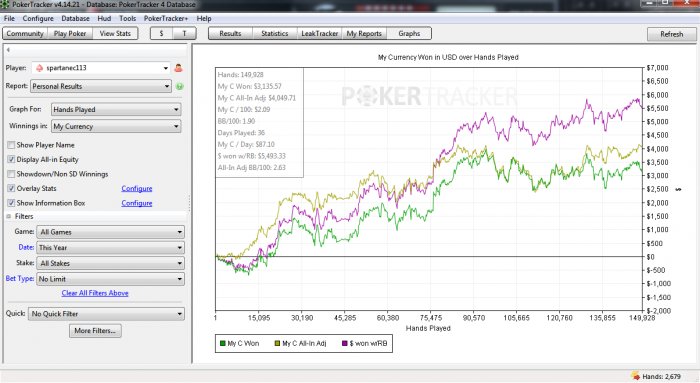The image size is (700, 383).
Task: Click the yellow My C All-In Adj legend marker
Action: coord(277,343)
